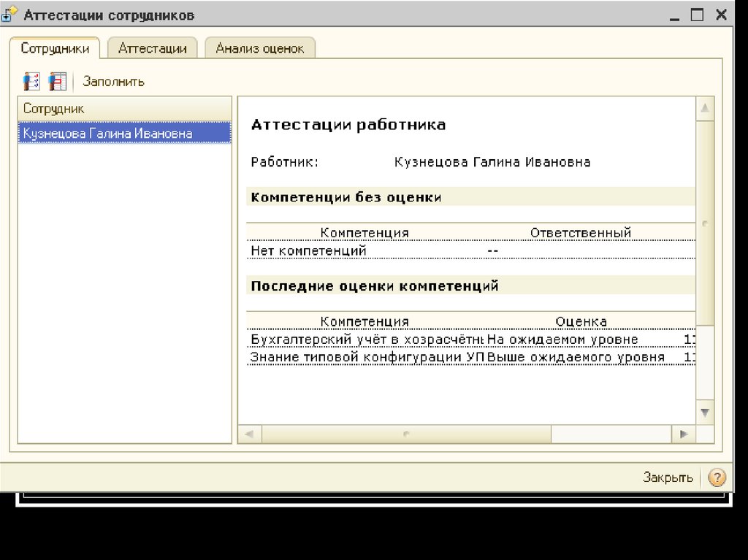Click the first employee-list icon in the toolbar
Viewport: 748px width, 560px height.
(31, 81)
